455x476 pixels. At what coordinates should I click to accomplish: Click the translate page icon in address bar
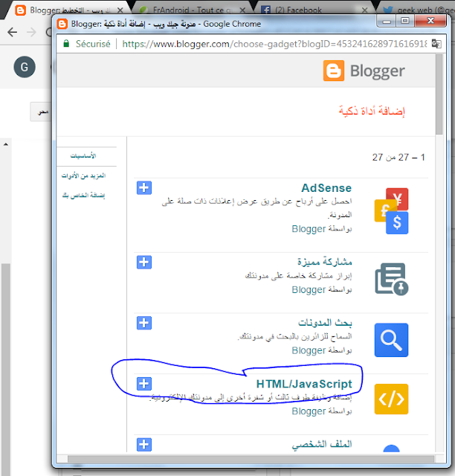coord(436,44)
